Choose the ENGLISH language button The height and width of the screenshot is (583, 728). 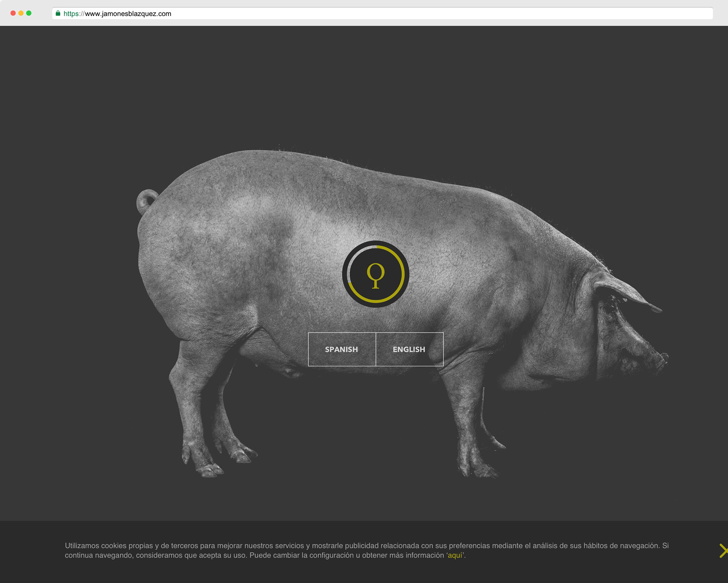(410, 349)
